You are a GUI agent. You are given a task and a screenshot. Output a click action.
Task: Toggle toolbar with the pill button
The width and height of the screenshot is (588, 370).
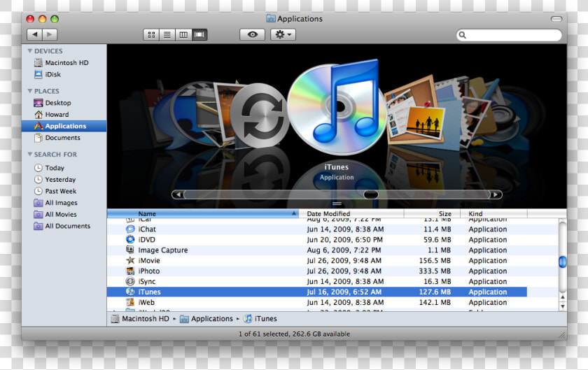[556, 19]
